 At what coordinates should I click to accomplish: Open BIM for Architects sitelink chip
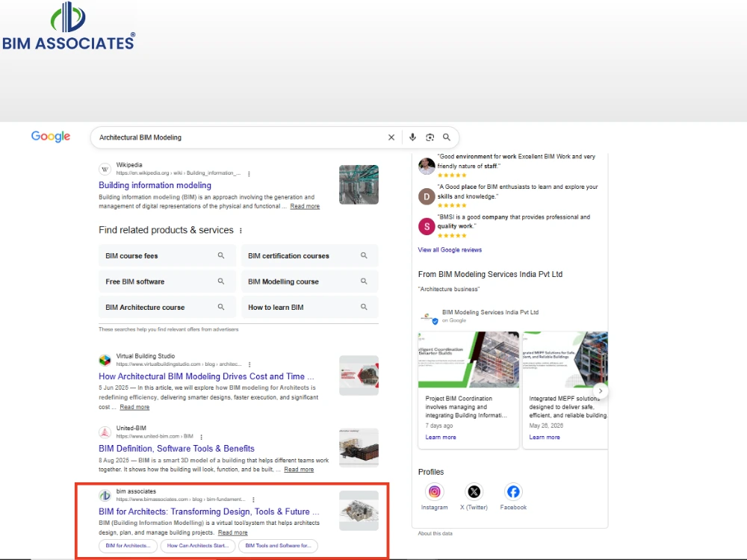point(128,546)
